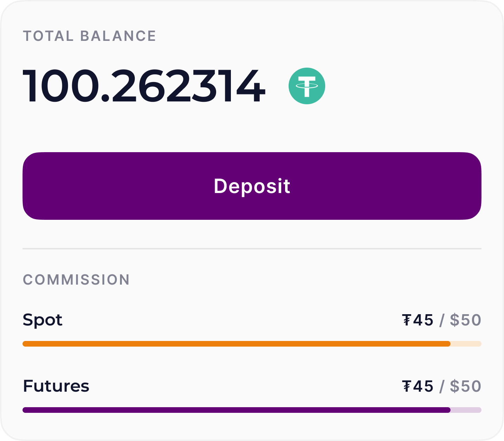Select the balance value 100.262314
This screenshot has height=441, width=504.
coord(144,86)
